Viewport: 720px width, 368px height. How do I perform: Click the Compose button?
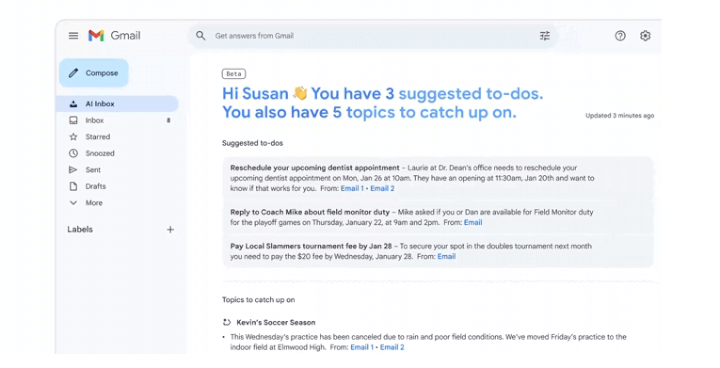point(94,73)
